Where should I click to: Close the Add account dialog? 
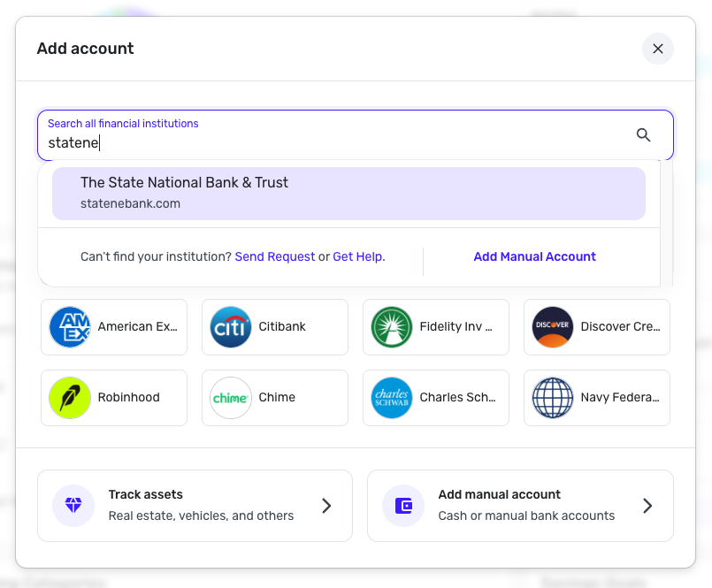click(x=658, y=49)
